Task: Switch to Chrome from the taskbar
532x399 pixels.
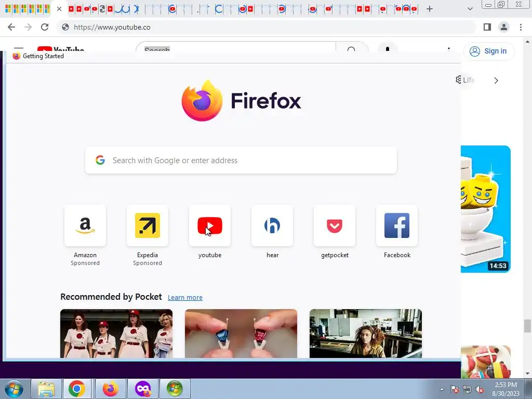Action: [77, 389]
